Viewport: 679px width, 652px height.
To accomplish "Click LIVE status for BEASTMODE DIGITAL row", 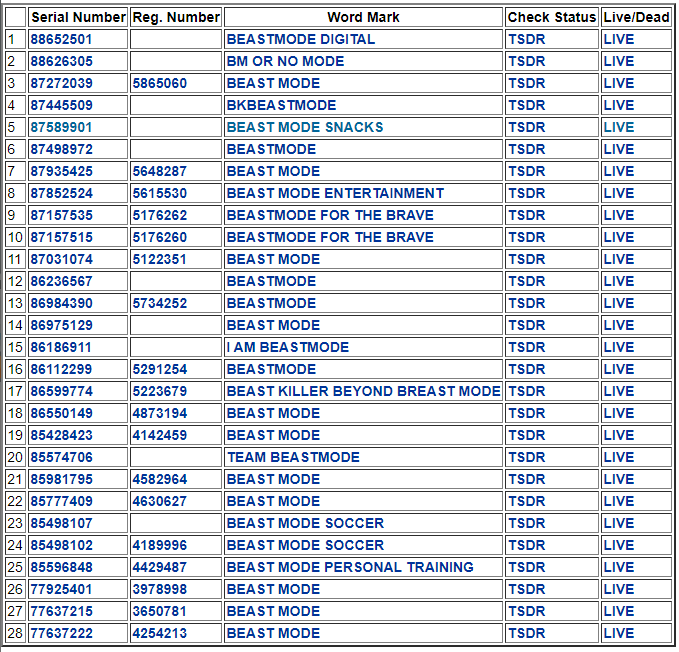I will coord(618,39).
